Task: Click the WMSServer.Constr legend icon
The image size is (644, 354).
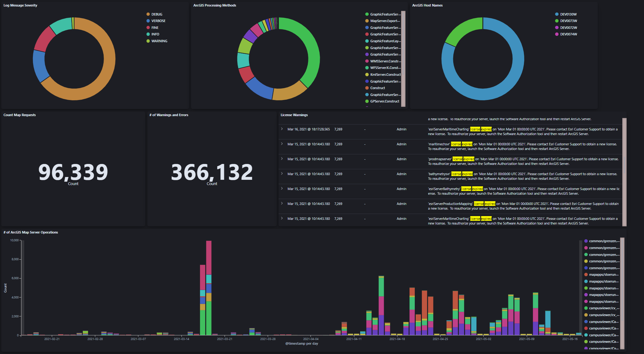Action: pos(367,61)
